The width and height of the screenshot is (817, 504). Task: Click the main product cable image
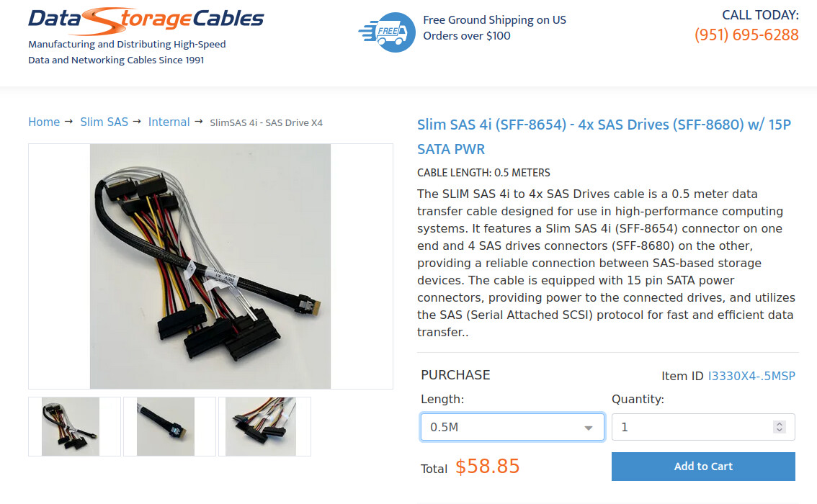(x=210, y=266)
